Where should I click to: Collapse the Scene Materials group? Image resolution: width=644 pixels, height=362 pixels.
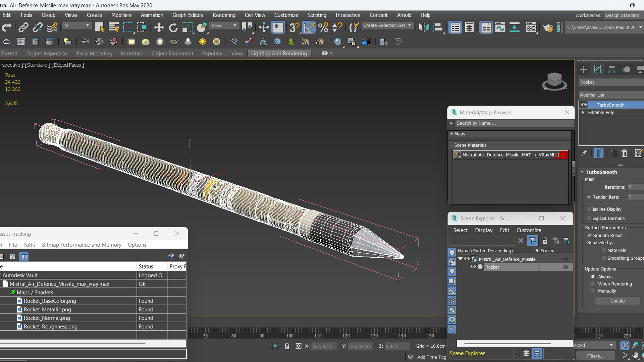451,145
